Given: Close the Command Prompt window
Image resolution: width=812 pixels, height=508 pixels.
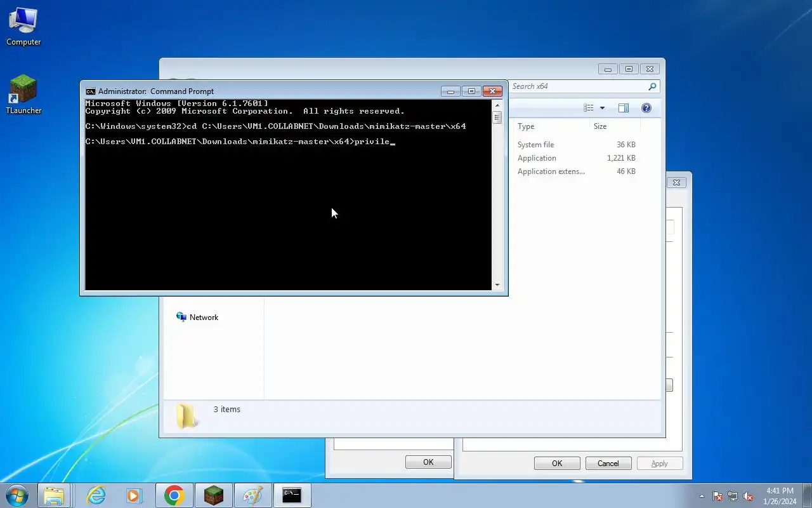Looking at the screenshot, I should 492,91.
